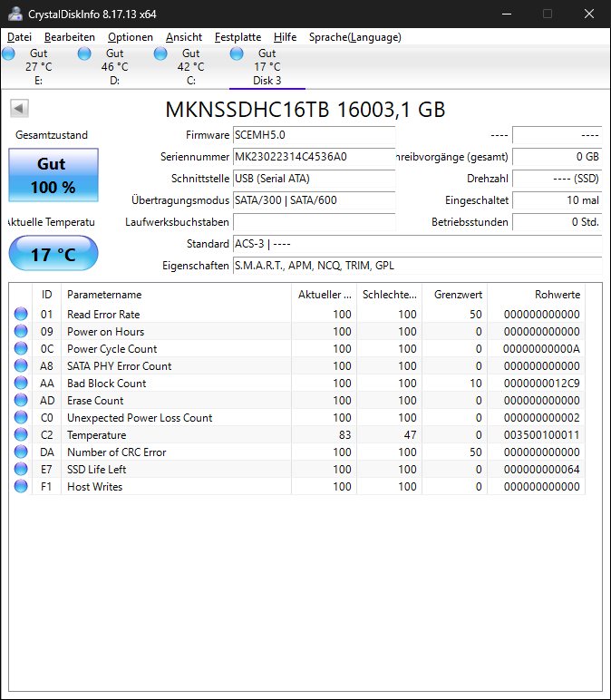Click the total writes value 0 GB
611x700 pixels.
(557, 157)
